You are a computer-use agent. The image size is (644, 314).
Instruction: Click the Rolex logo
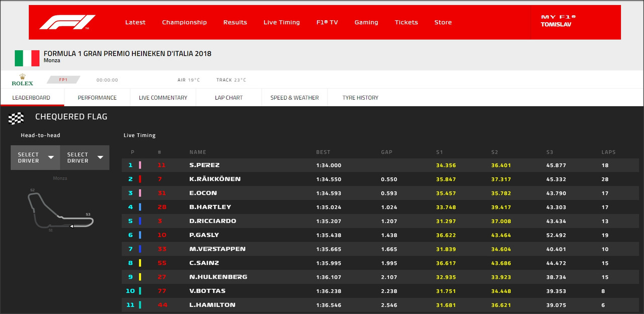click(22, 80)
